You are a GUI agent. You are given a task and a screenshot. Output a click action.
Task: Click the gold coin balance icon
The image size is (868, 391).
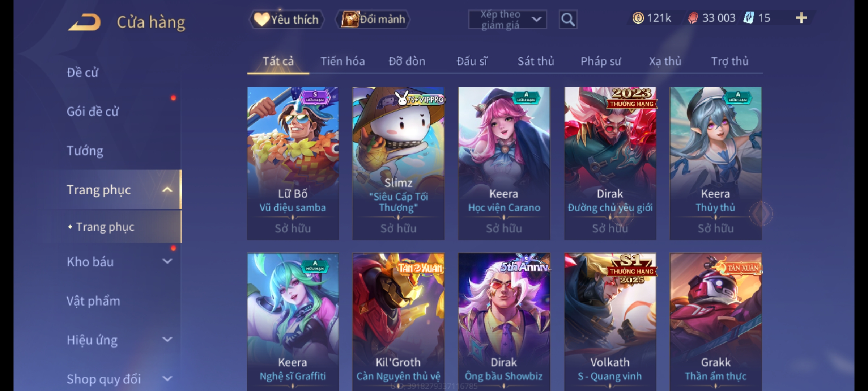tap(638, 18)
